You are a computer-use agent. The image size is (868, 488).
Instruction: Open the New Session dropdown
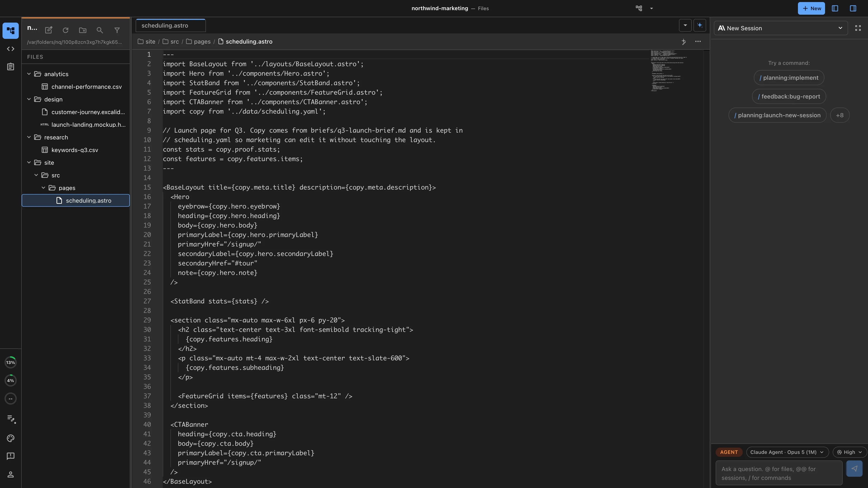780,28
